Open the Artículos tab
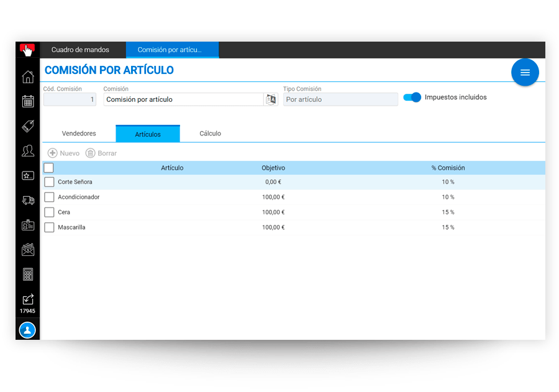 coord(148,134)
